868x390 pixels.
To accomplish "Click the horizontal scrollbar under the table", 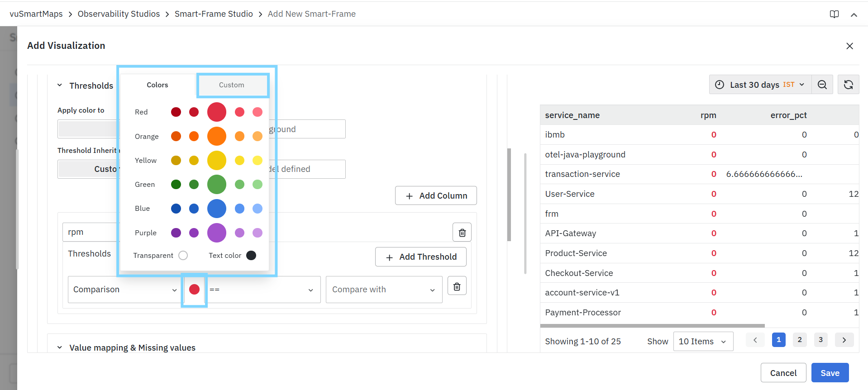I will [x=652, y=326].
